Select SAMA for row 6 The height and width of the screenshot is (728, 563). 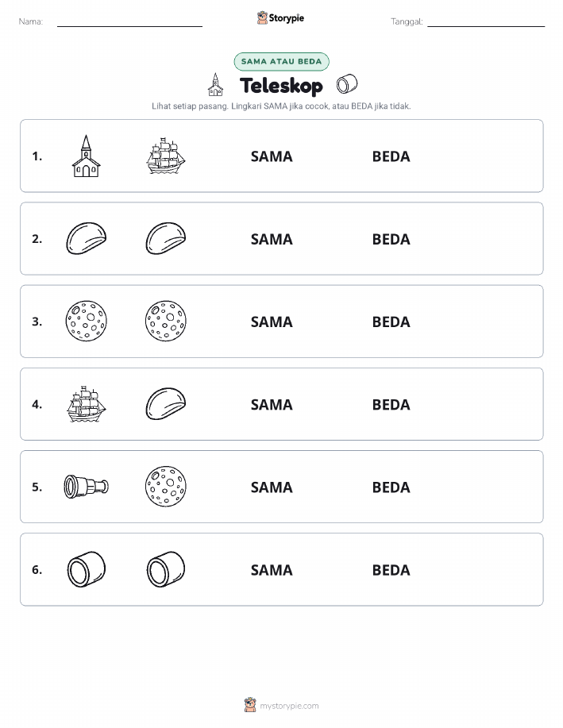(272, 570)
